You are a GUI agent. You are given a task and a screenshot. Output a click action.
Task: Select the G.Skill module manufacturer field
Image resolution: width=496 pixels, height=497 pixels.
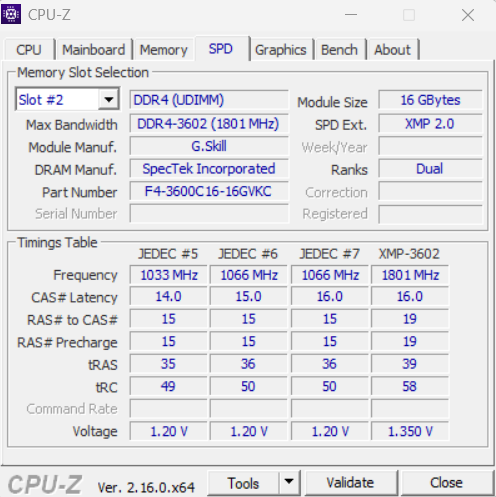[209, 146]
